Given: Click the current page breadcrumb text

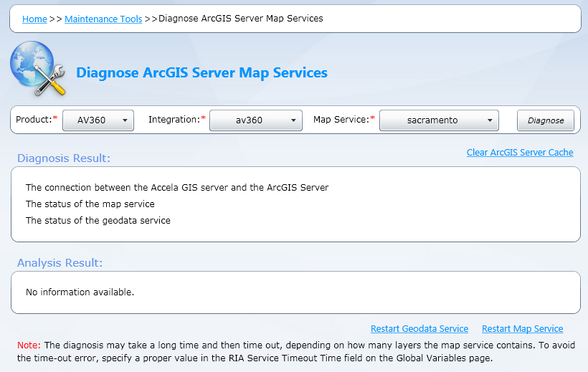Looking at the screenshot, I should (240, 19).
